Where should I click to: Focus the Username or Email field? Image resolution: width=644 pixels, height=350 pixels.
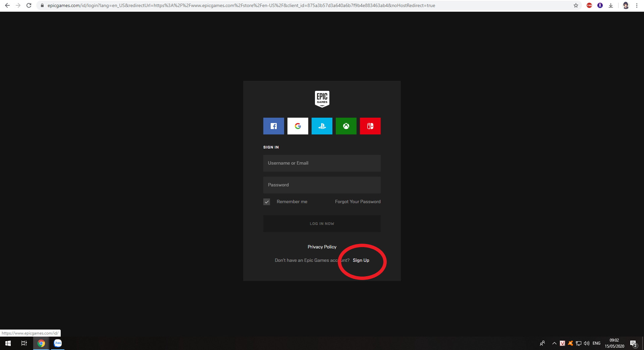(x=322, y=163)
